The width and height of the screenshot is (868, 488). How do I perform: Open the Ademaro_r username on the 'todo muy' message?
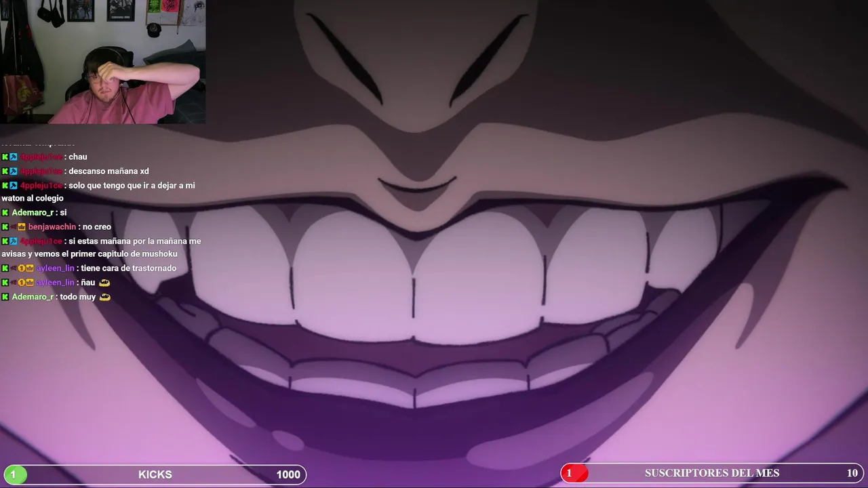click(32, 297)
